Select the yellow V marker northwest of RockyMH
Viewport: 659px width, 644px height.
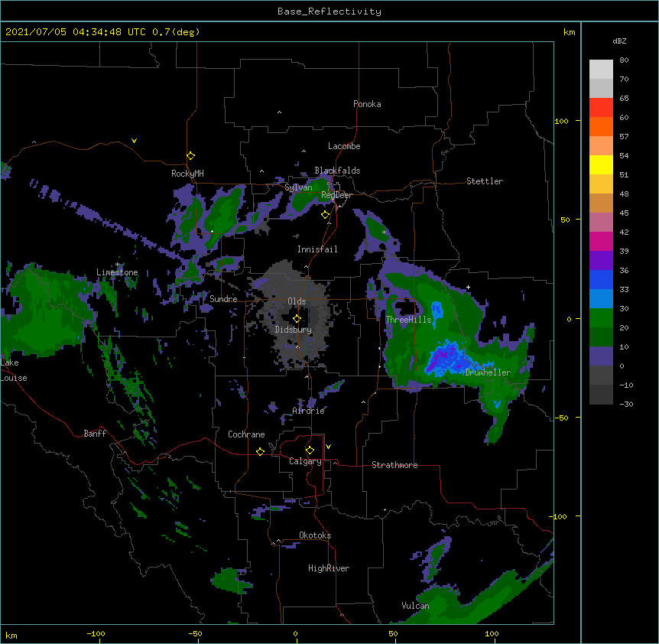134,141
